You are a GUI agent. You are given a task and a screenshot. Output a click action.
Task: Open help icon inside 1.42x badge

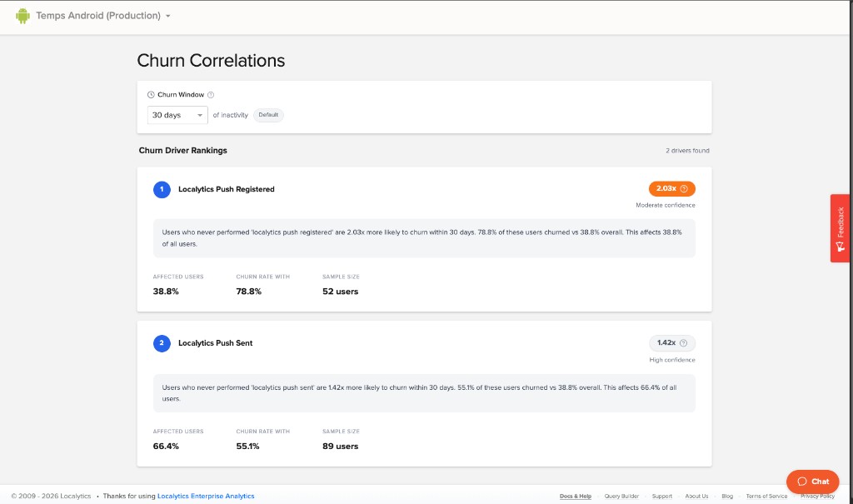pos(684,343)
